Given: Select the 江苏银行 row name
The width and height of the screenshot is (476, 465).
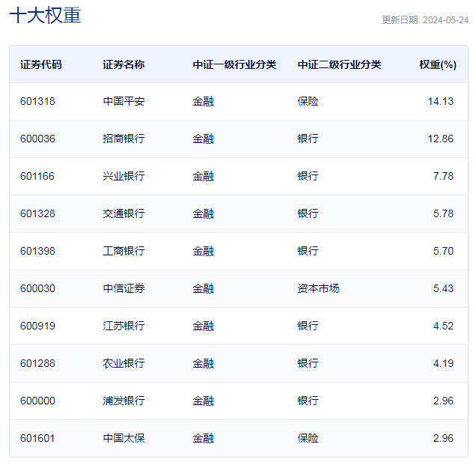Looking at the screenshot, I should click(123, 326).
